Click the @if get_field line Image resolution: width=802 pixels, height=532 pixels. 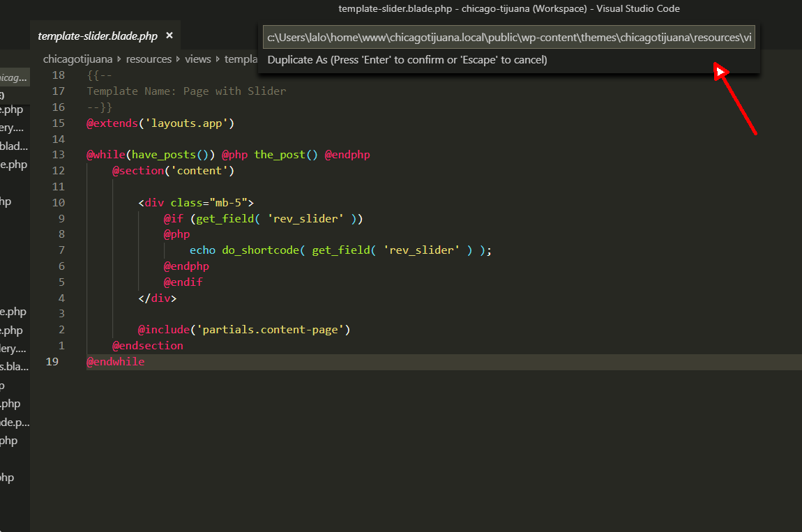point(264,218)
